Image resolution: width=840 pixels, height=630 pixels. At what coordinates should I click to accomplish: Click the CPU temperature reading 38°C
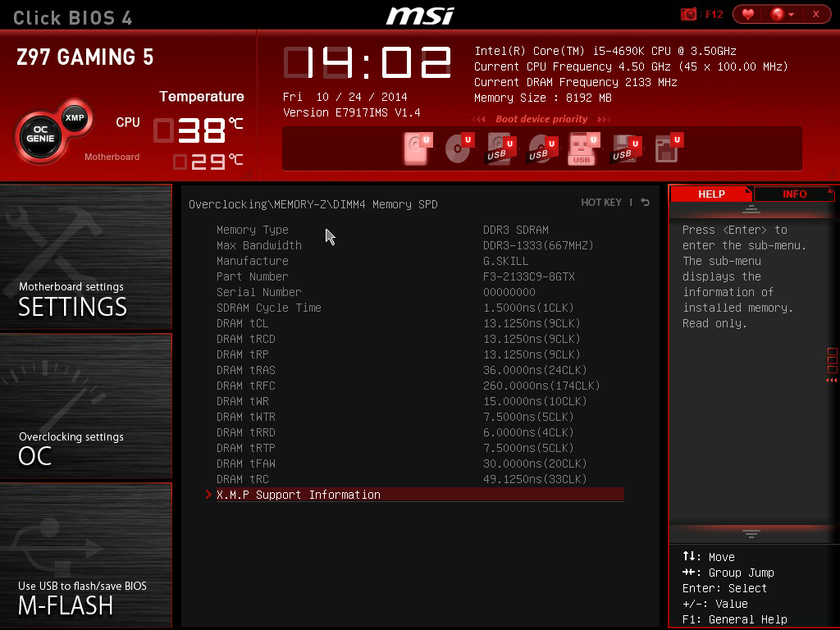(x=199, y=130)
